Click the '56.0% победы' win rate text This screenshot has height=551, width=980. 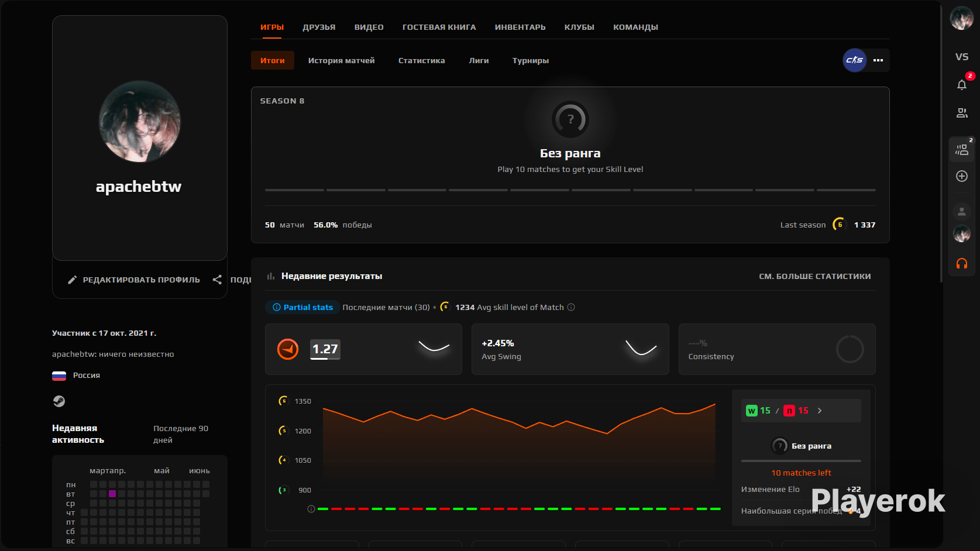click(x=343, y=225)
